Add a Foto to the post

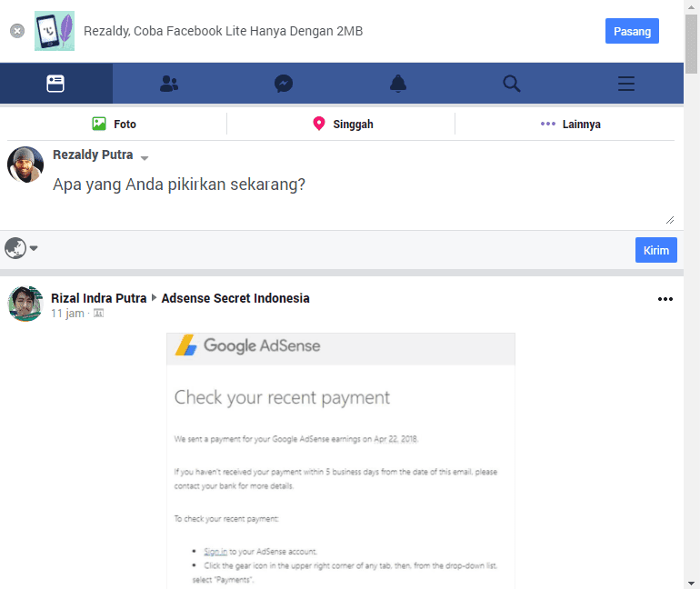(114, 124)
